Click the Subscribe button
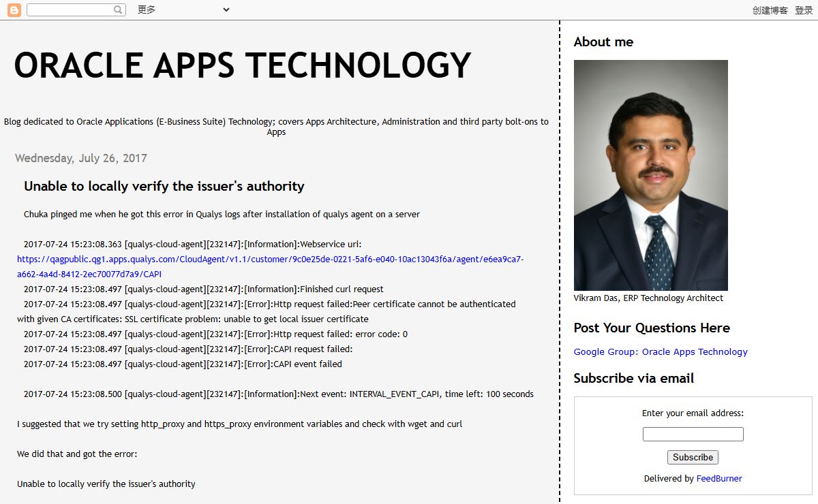Viewport: 818px width, 504px height. coord(693,458)
